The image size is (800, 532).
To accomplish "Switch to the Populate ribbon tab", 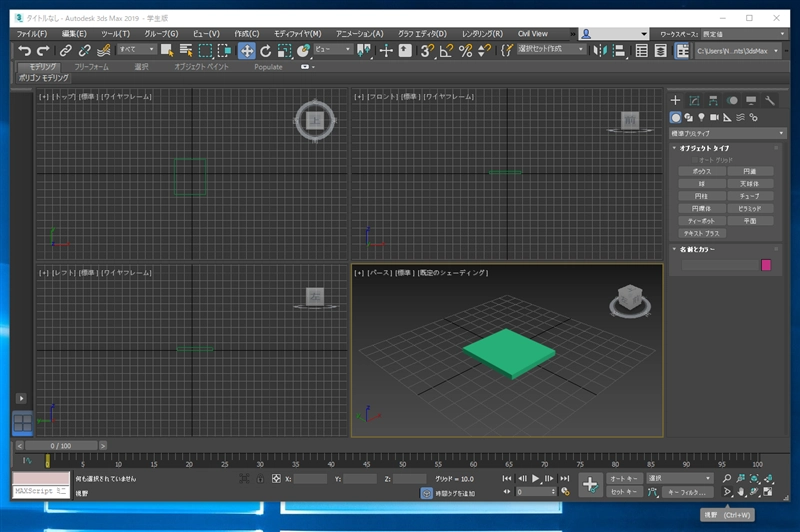I will click(x=268, y=67).
